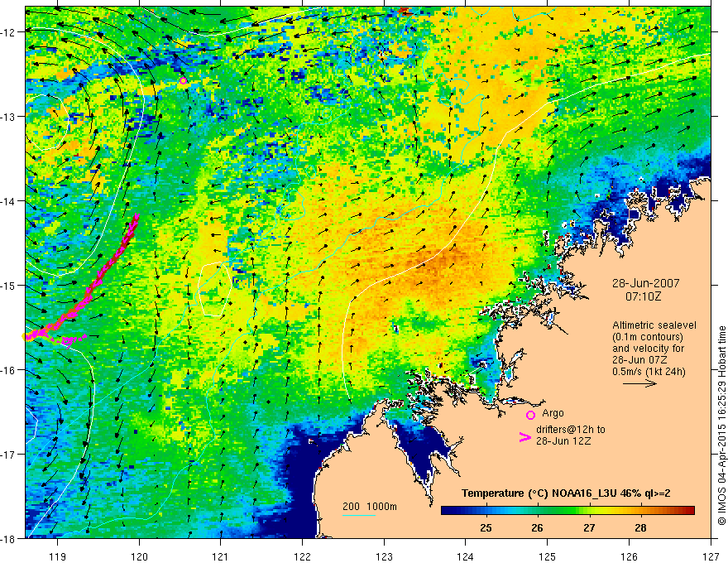Click the "Argo" legend label
728x563 pixels.
pyautogui.click(x=553, y=413)
